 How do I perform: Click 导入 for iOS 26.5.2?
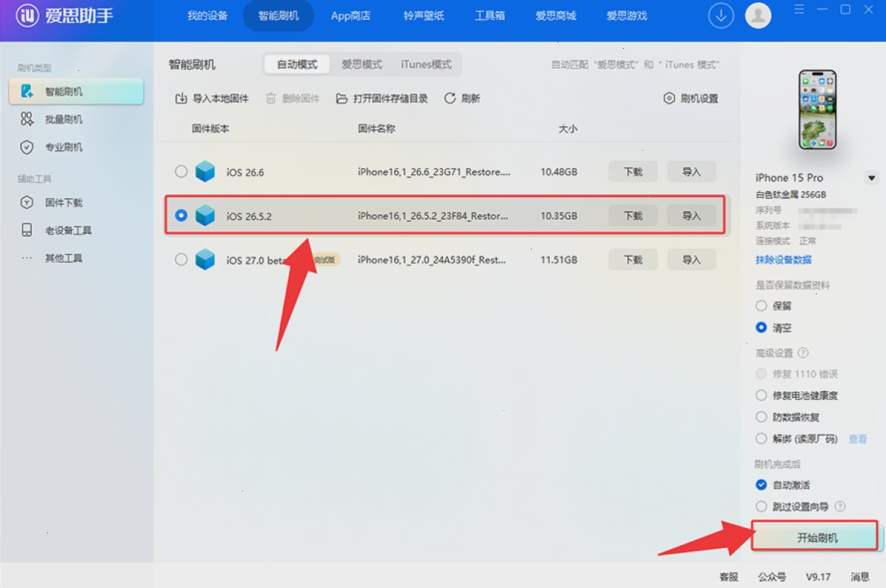692,215
